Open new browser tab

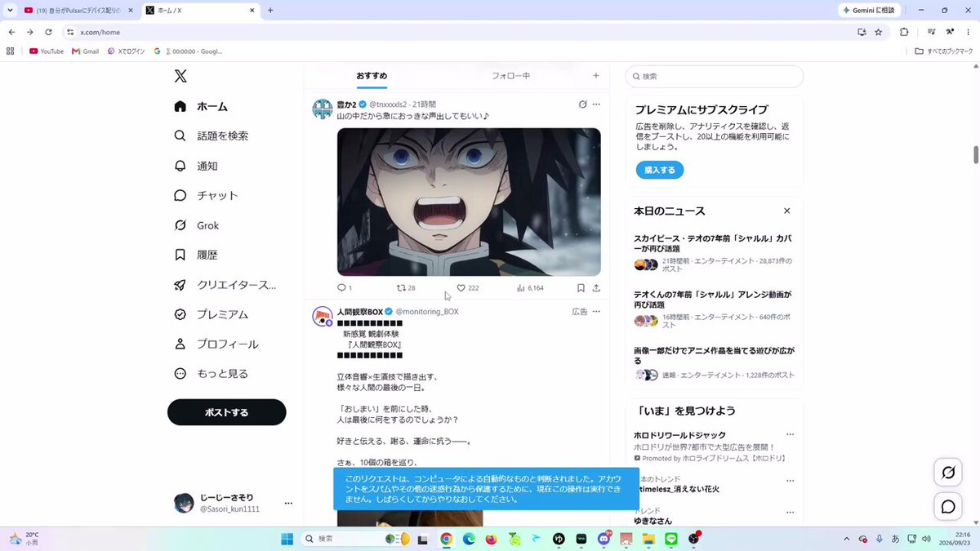(270, 11)
